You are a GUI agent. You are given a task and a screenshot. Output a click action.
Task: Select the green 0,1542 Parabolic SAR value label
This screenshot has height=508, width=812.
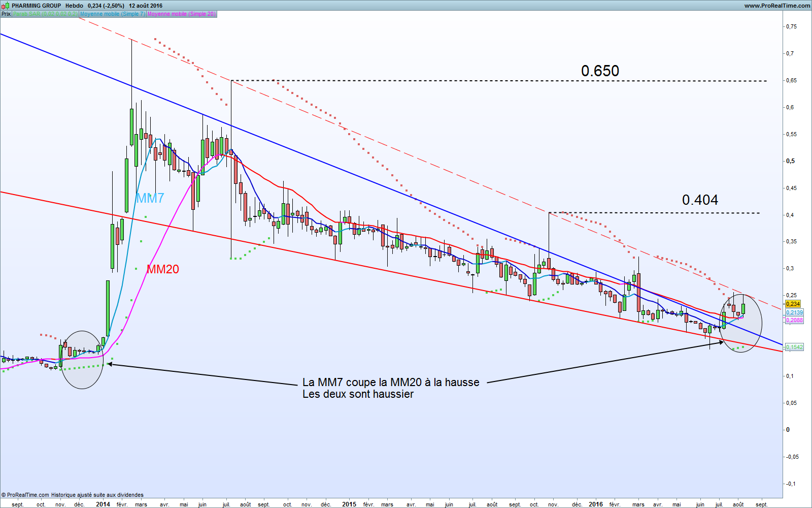tap(794, 347)
